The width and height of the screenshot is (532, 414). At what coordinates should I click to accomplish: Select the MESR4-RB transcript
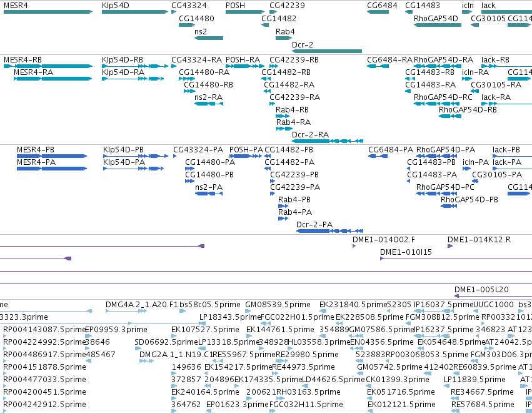click(x=48, y=66)
